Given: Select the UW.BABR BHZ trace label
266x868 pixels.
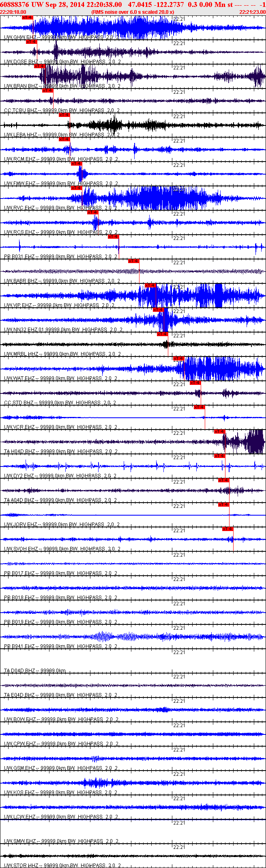Looking at the screenshot, I should click(62, 281).
